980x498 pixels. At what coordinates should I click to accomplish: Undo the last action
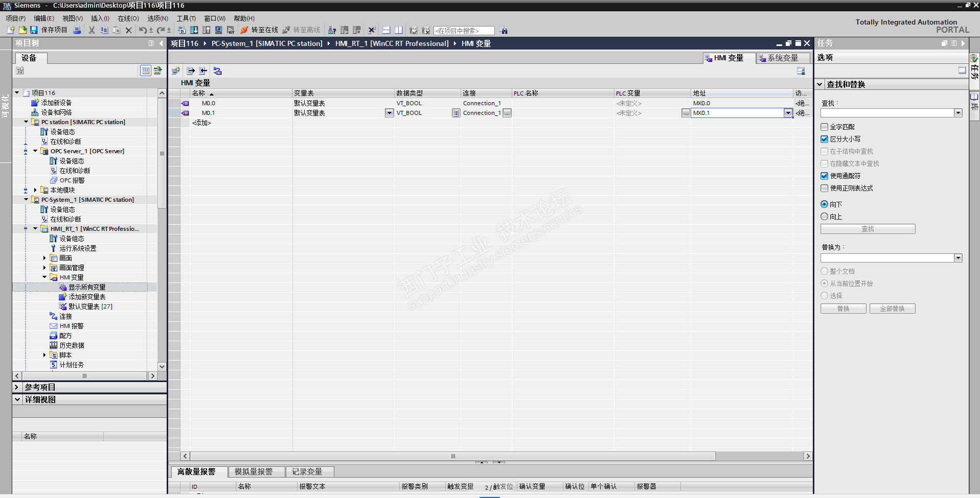[143, 30]
